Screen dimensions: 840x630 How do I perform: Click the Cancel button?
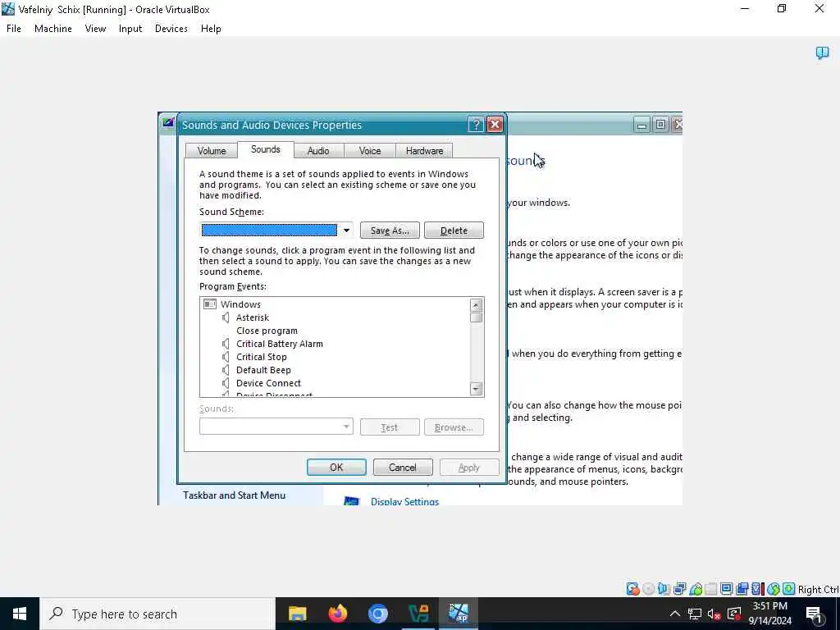point(402,467)
